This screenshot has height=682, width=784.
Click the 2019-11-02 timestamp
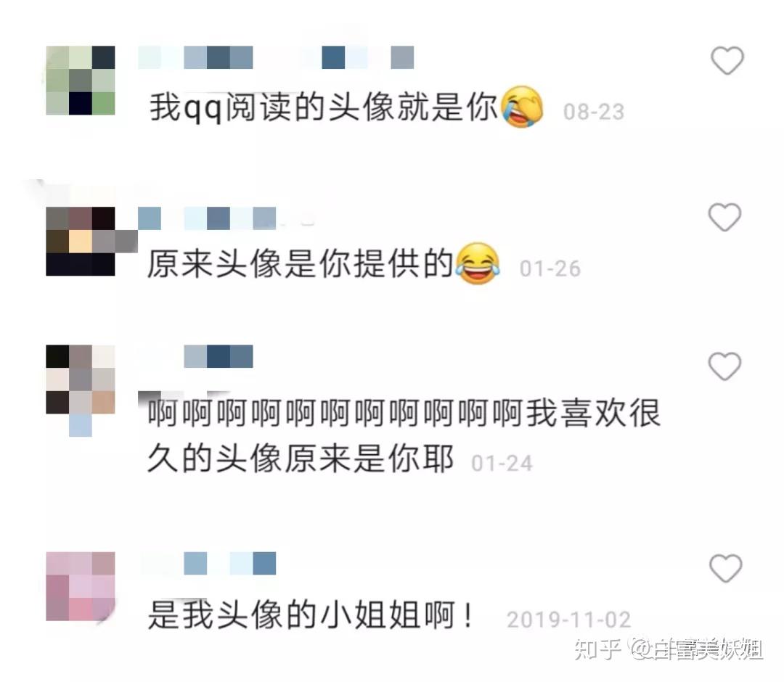tap(569, 620)
